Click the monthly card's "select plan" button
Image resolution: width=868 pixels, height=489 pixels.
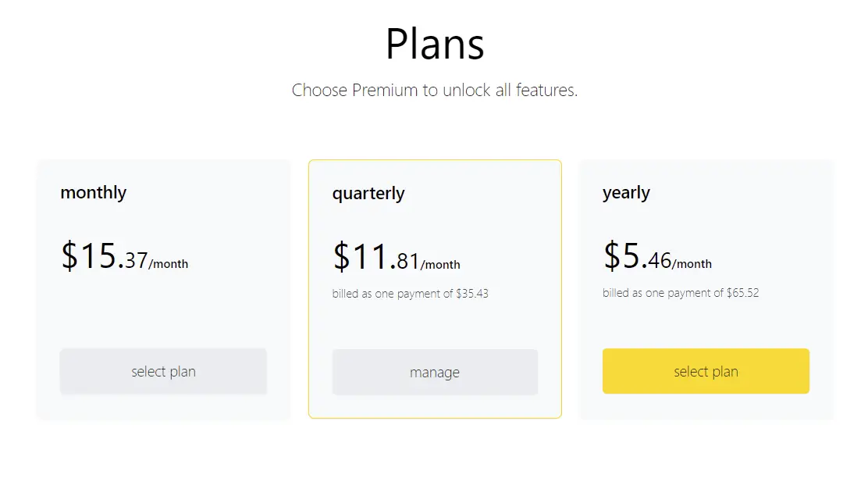pyautogui.click(x=163, y=372)
